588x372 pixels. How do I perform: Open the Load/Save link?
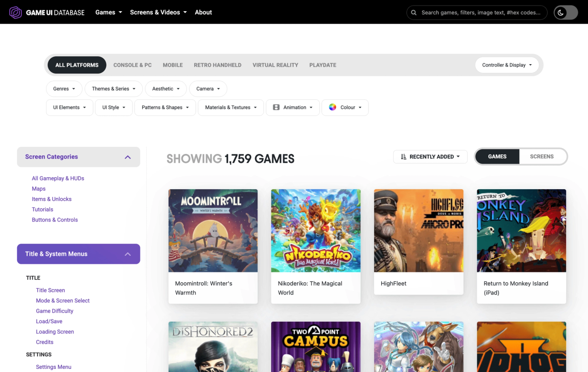[x=49, y=321]
